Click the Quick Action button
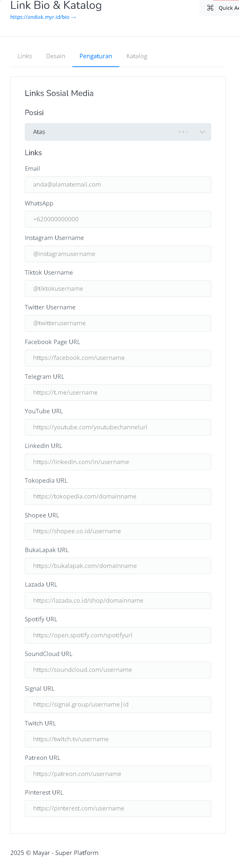 pyautogui.click(x=220, y=8)
